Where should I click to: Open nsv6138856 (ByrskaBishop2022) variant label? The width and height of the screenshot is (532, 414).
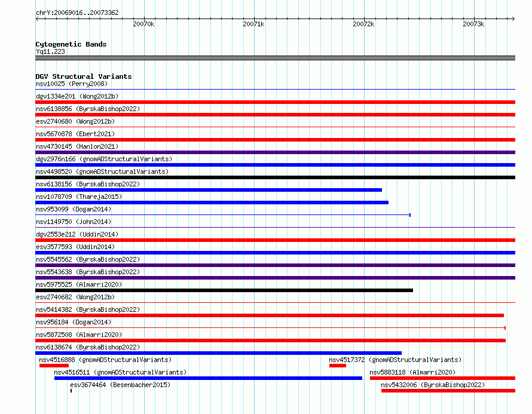pyautogui.click(x=88, y=109)
